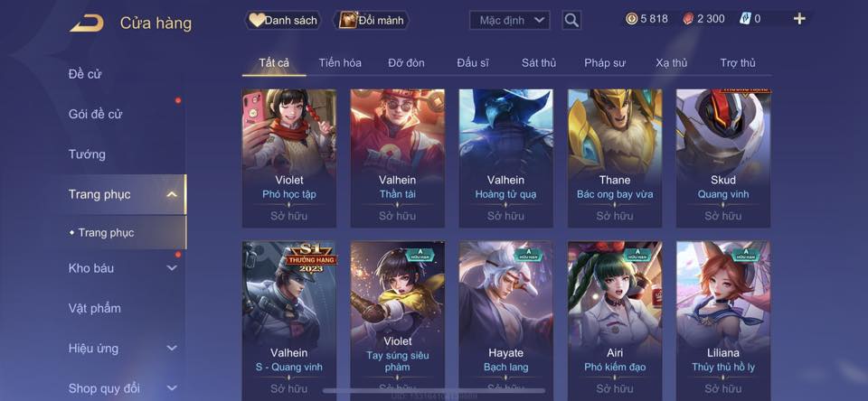Tap the plus icon to add currency

click(799, 19)
